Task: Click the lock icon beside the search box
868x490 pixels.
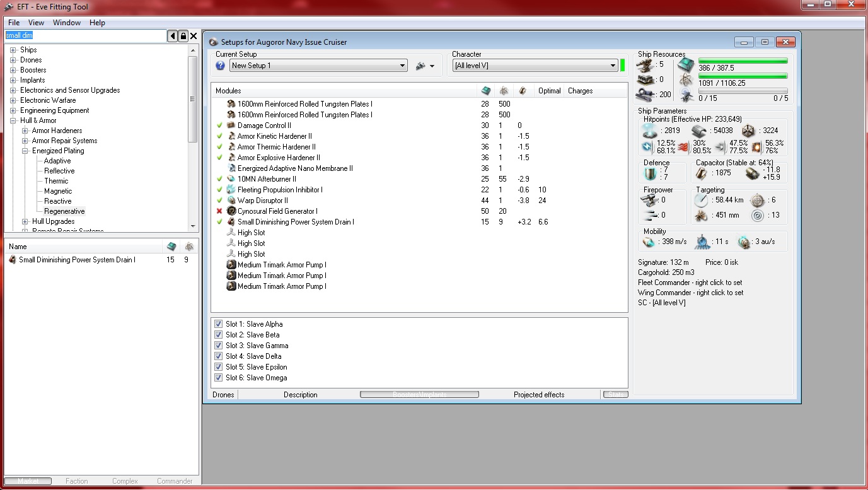Action: [x=183, y=36]
